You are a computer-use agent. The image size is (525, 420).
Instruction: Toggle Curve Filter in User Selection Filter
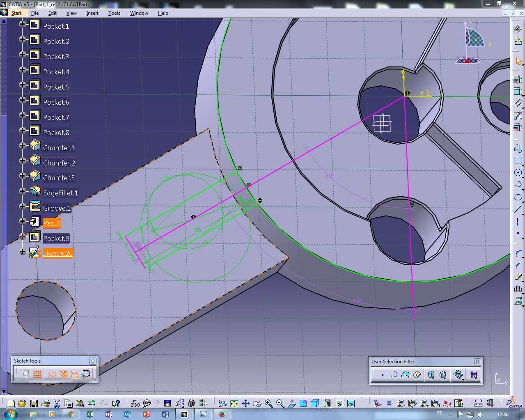(394, 375)
